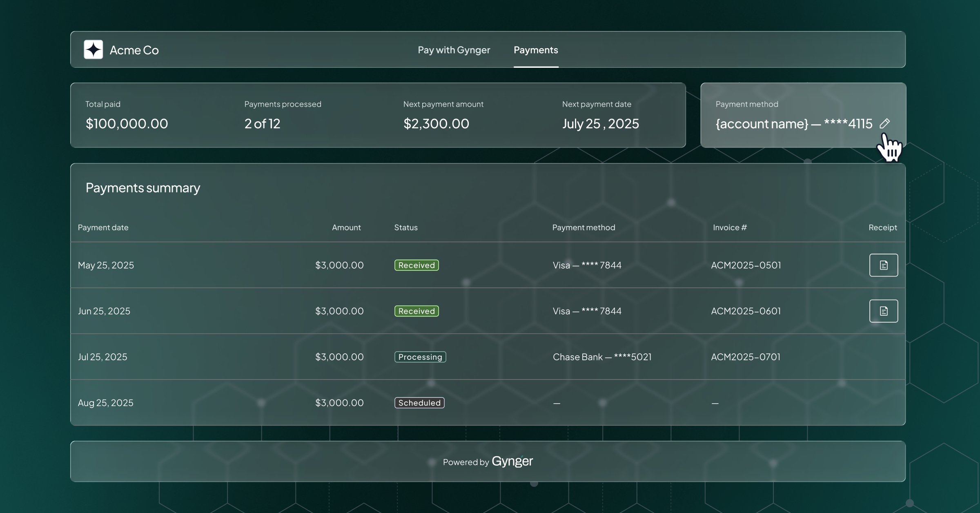Image resolution: width=980 pixels, height=513 pixels.
Task: Switch to the Pay with Gynger tab
Action: click(454, 50)
